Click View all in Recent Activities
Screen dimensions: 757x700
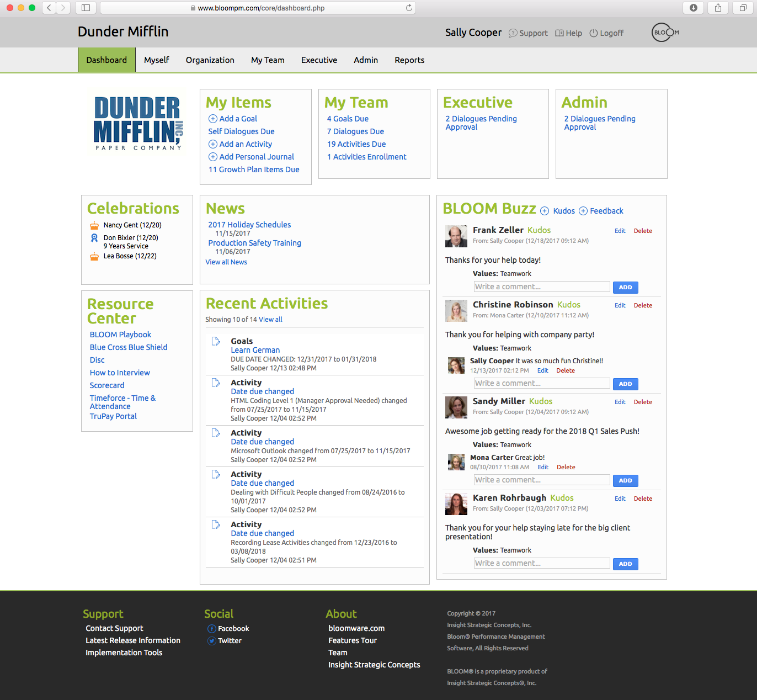click(270, 320)
